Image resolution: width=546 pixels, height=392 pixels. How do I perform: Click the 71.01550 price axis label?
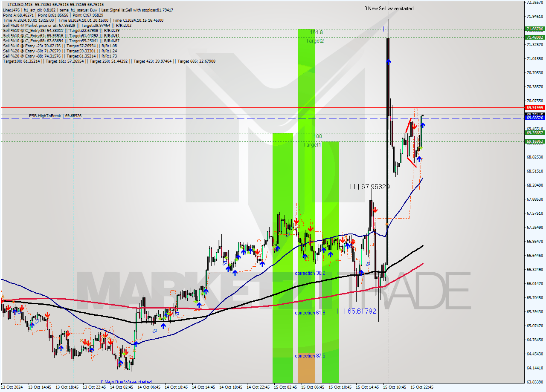click(535, 58)
